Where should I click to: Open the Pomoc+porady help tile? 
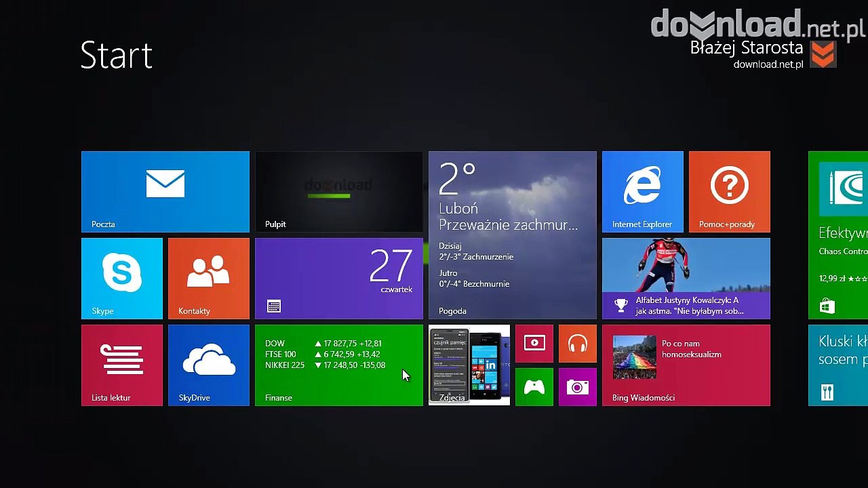(x=730, y=192)
